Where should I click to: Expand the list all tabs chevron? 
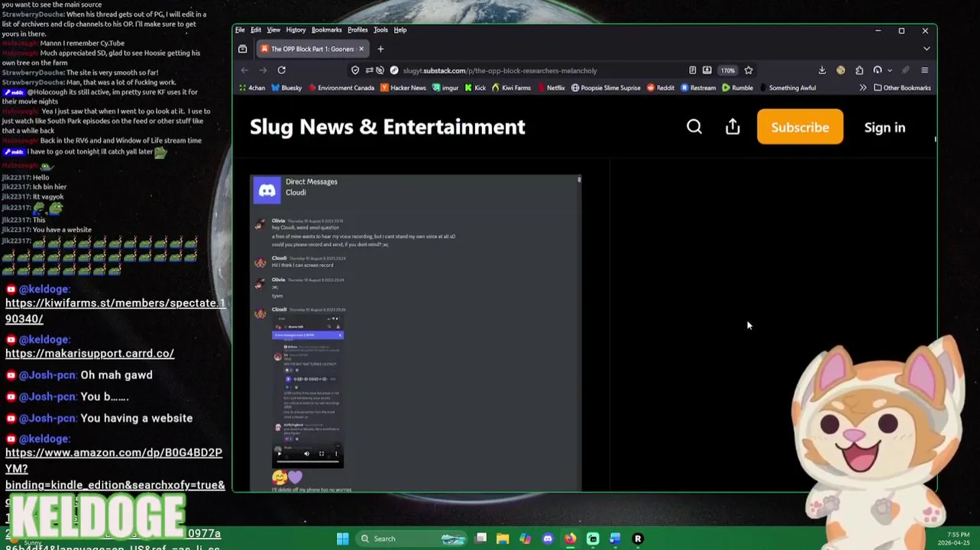(x=927, y=49)
